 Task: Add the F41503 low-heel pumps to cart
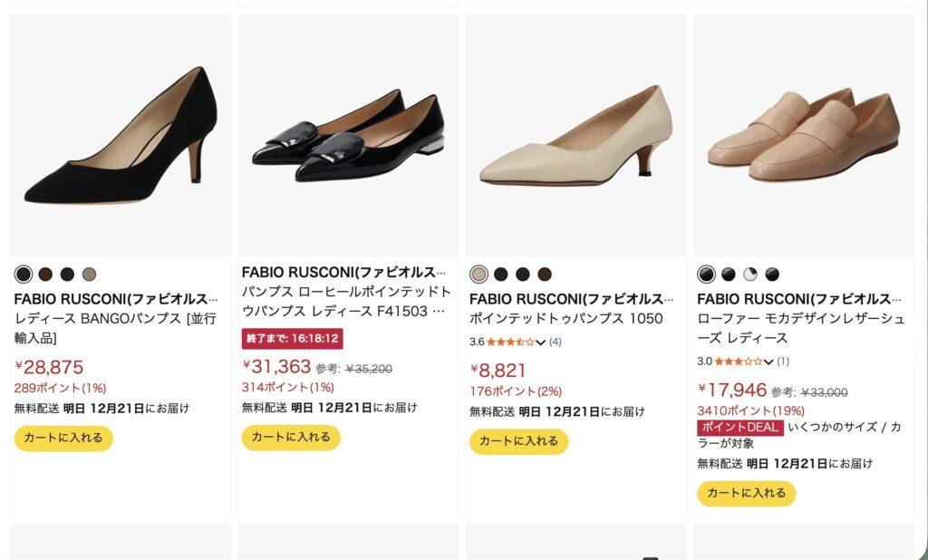point(291,438)
